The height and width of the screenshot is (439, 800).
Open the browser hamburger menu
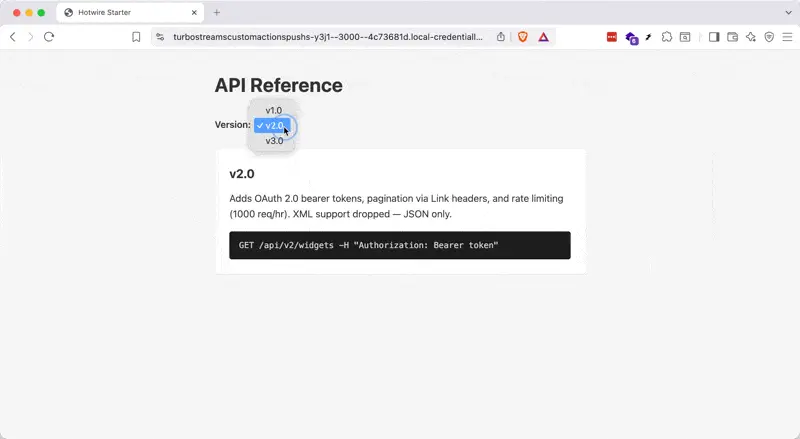(x=787, y=37)
